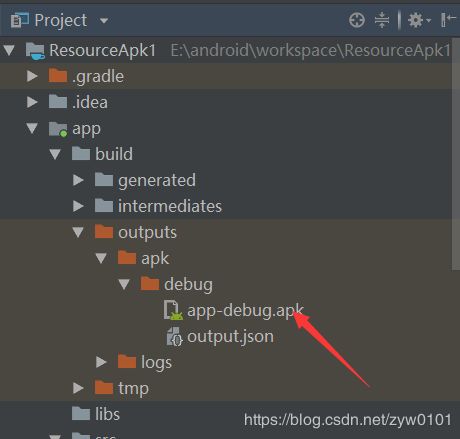This screenshot has height=439, width=460.
Task: Expand the generated folder
Action: [78, 180]
